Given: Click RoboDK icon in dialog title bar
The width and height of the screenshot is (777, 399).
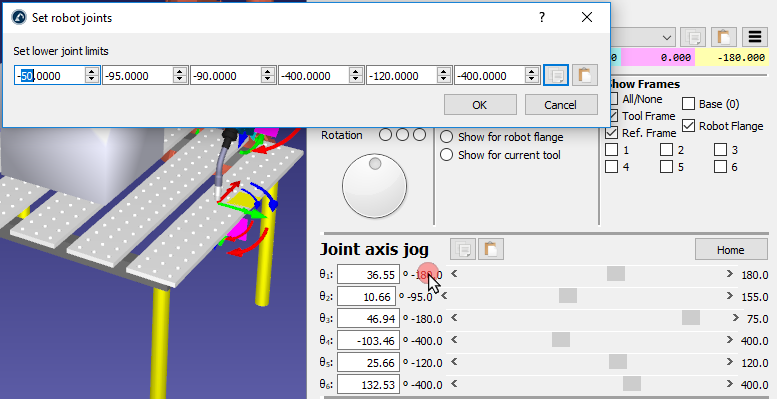Looking at the screenshot, I should click(x=19, y=17).
